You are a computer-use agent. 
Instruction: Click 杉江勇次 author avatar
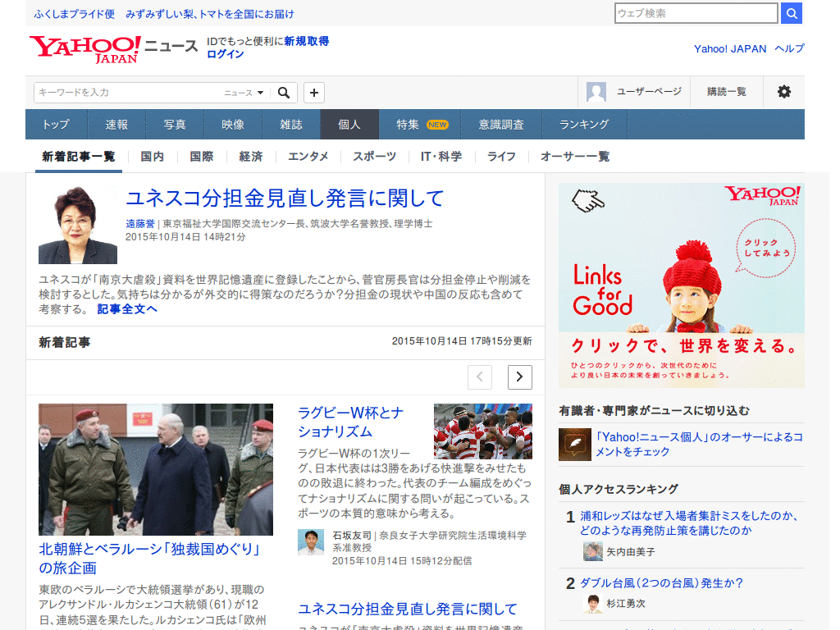coord(592,604)
